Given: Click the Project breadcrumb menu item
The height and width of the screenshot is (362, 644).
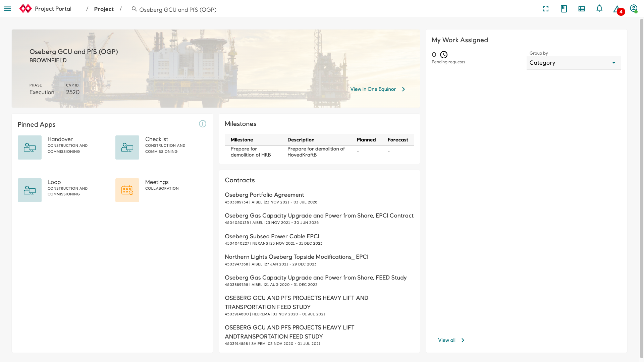Looking at the screenshot, I should pyautogui.click(x=104, y=9).
